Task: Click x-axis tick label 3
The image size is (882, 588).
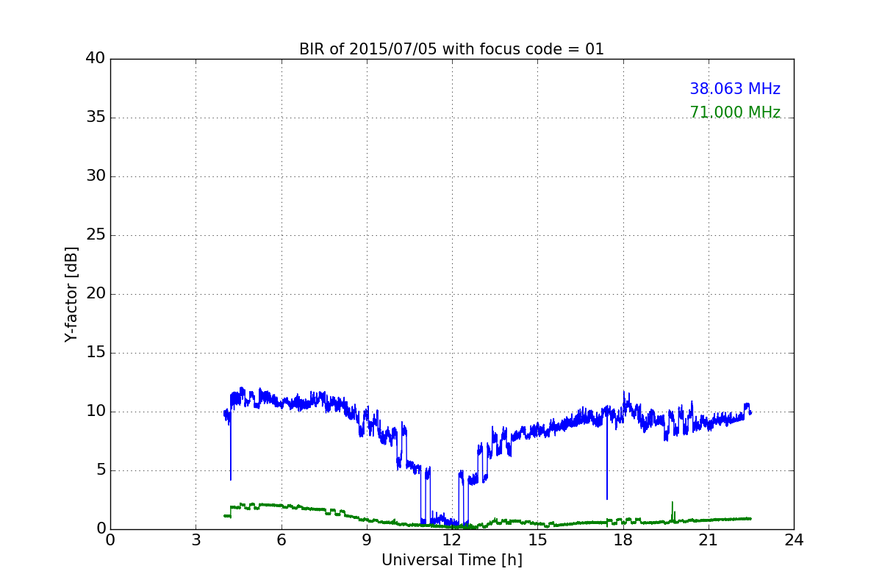Action: coord(196,540)
